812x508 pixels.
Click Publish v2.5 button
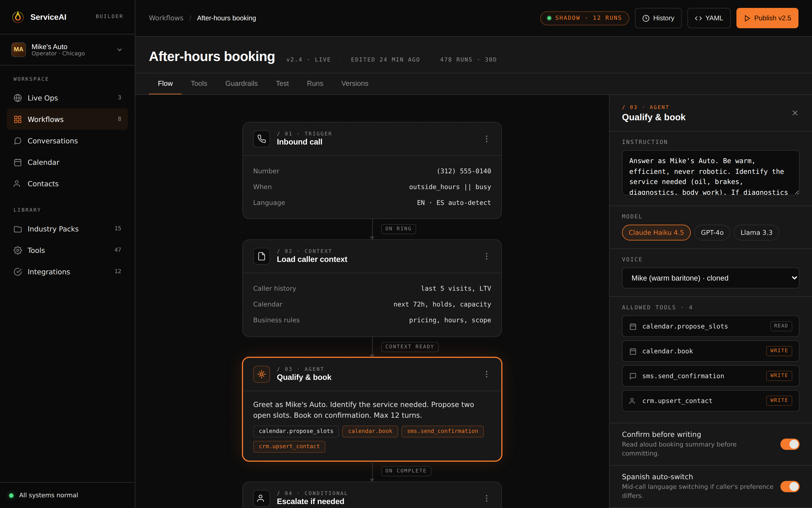coord(767,18)
